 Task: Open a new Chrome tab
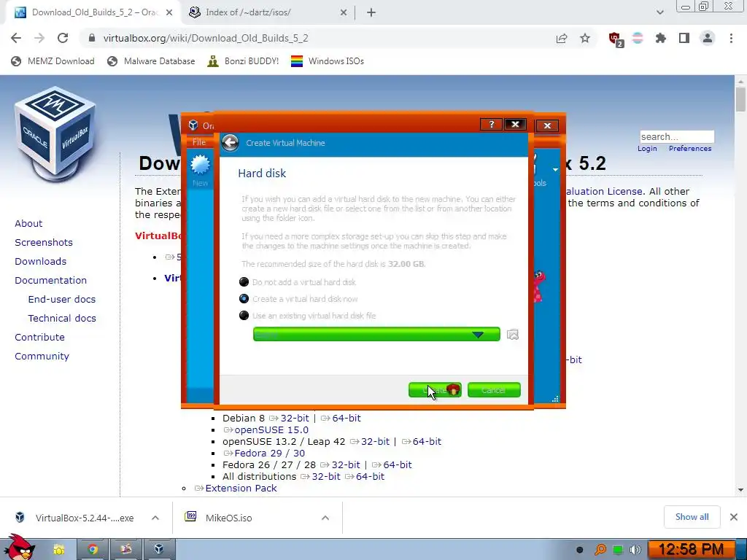371,12
